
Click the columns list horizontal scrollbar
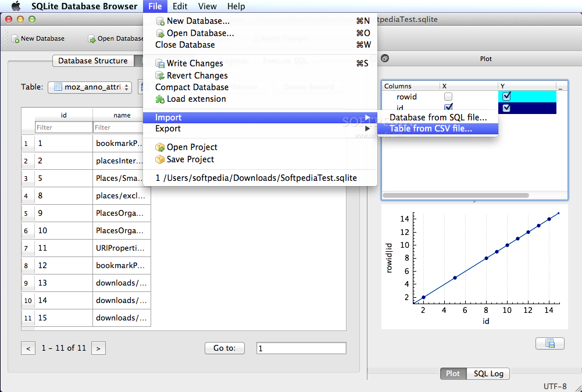coord(455,195)
